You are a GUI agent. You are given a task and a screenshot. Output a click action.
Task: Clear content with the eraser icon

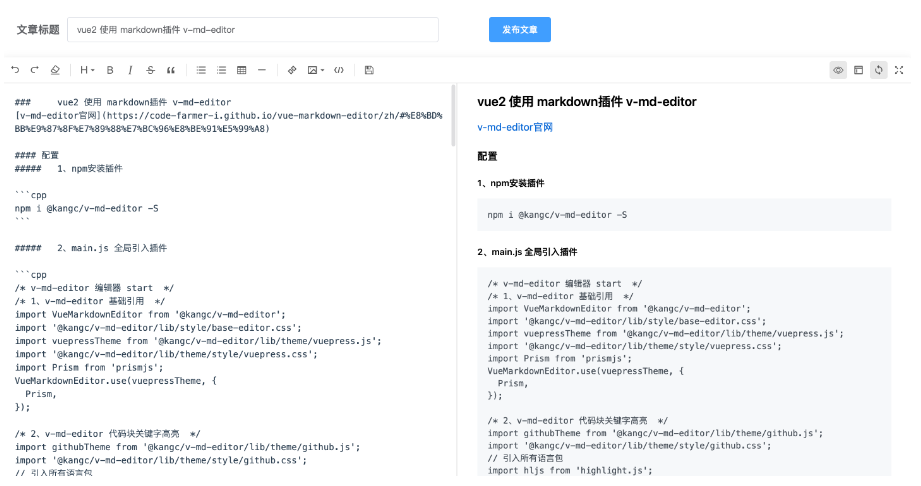point(55,70)
